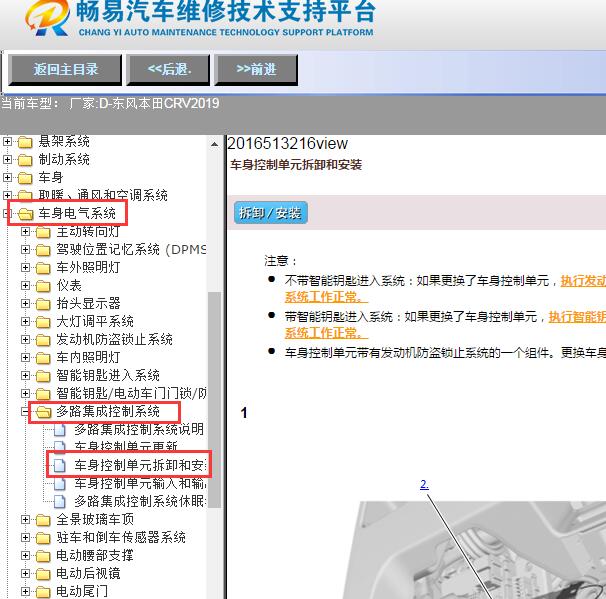The image size is (606, 599).
Task: Click the tree panel vertical scrollbar thumb
Action: click(x=214, y=400)
